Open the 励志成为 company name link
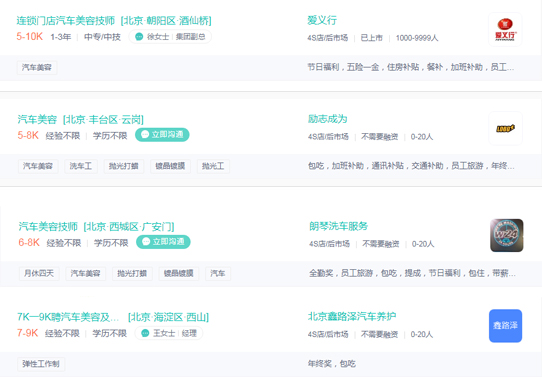542x377 pixels. pyautogui.click(x=327, y=119)
